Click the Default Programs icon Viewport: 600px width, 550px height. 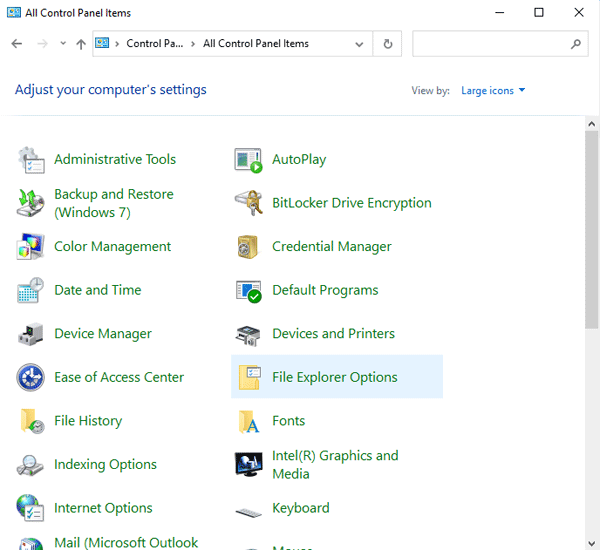click(x=248, y=291)
